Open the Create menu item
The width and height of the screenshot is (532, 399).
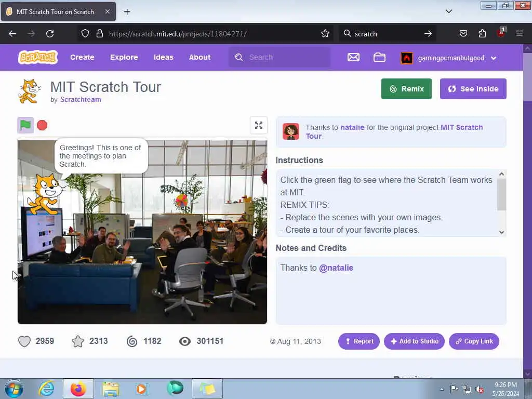click(82, 57)
